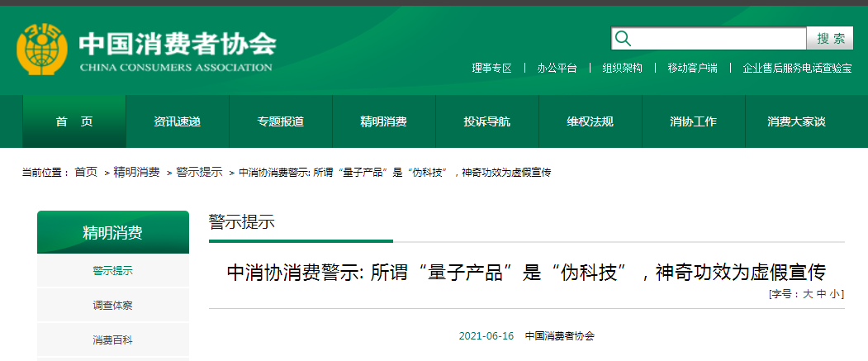Set font size to 大

[808, 295]
